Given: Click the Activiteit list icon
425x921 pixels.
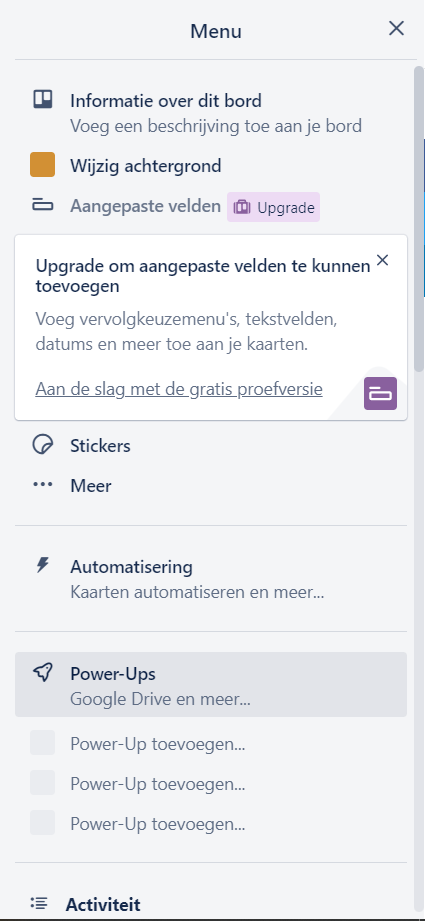Looking at the screenshot, I should 39,903.
